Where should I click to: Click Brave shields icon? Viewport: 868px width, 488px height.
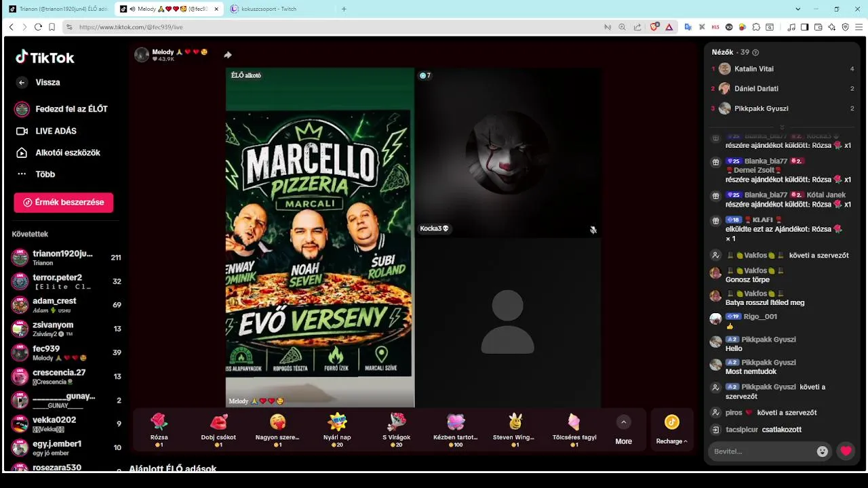654,27
